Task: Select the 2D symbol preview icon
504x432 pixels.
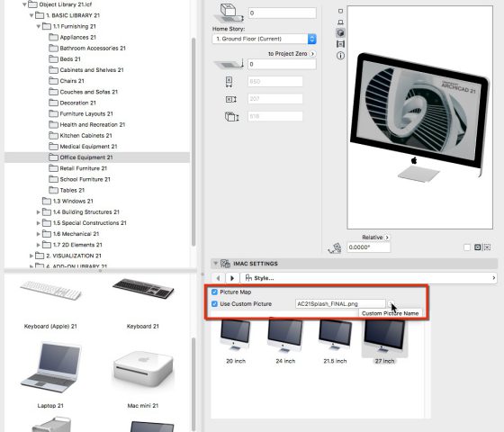Action: tap(340, 11)
